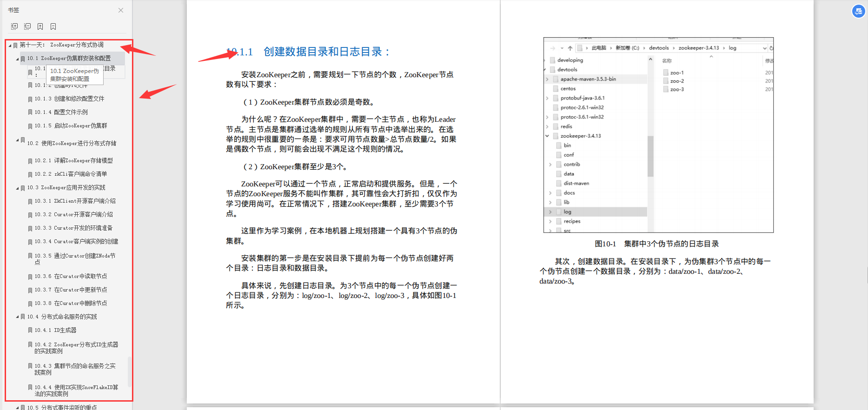Jump to bookmark 10.2 使用ZooKeeper进行分布式存储
This screenshot has height=410, width=868.
pyautogui.click(x=72, y=144)
